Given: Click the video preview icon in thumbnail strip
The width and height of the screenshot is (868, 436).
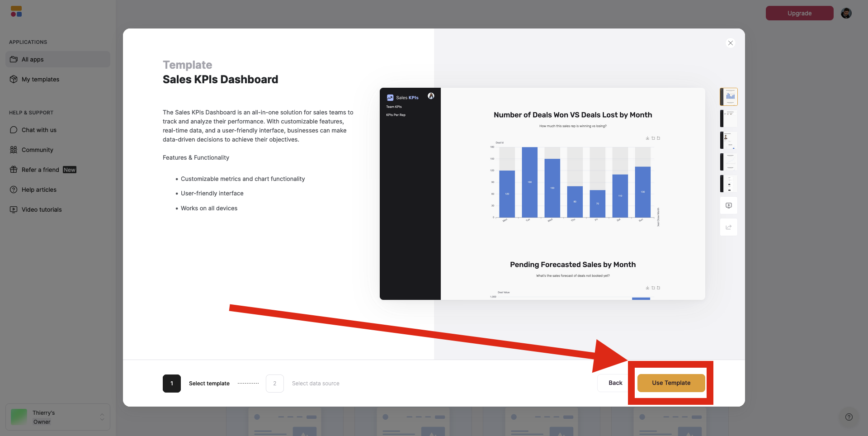Looking at the screenshot, I should tap(729, 205).
